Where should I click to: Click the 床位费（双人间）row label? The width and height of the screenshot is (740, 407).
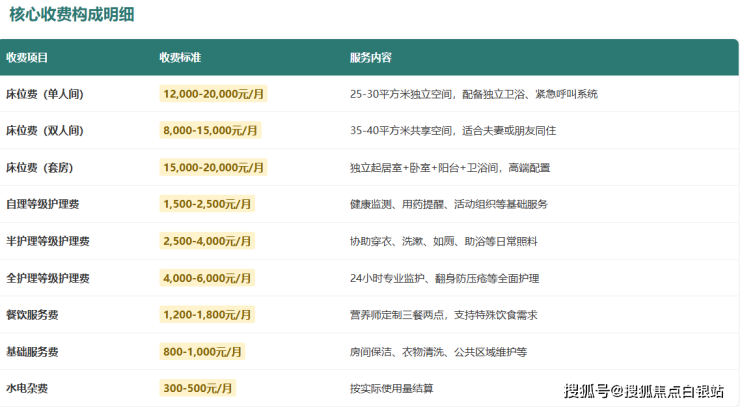[x=44, y=130]
